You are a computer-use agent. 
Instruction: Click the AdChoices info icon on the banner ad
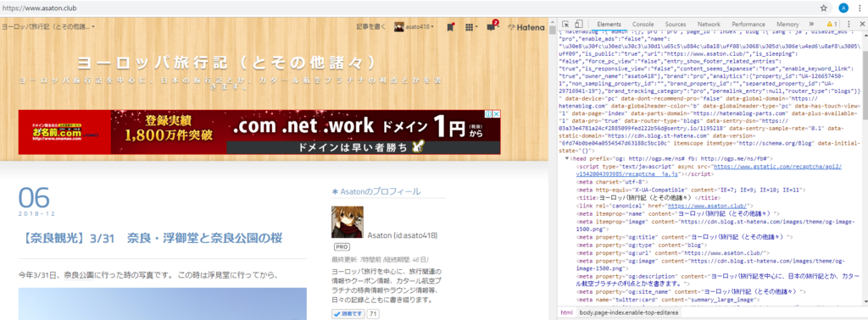click(x=488, y=113)
